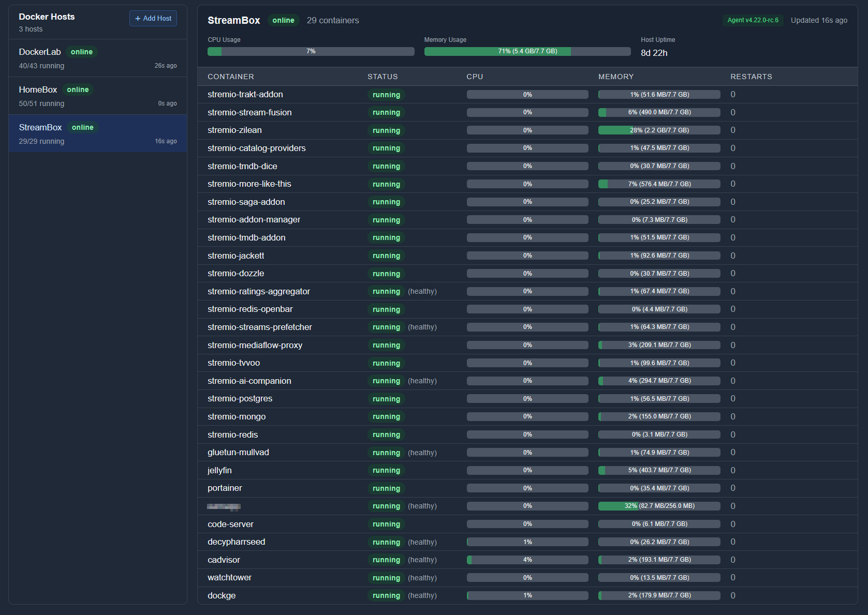Click the Add Host button
The height and width of the screenshot is (615, 868).
click(x=153, y=18)
